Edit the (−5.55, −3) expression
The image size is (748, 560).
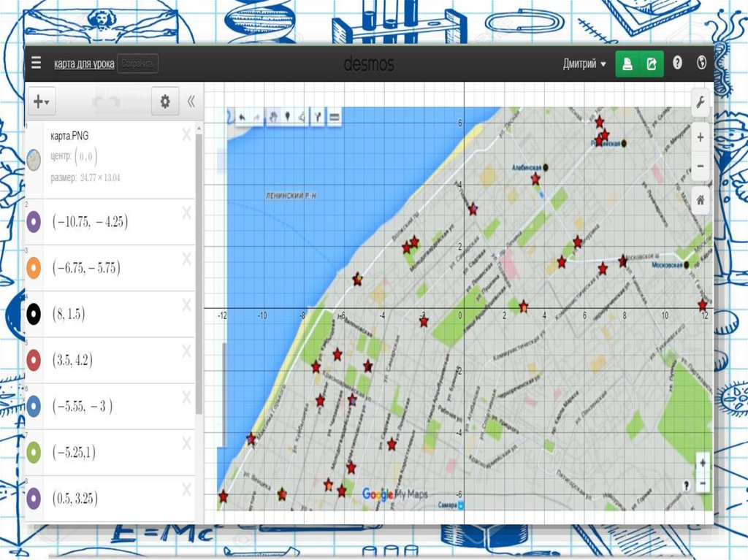83,407
